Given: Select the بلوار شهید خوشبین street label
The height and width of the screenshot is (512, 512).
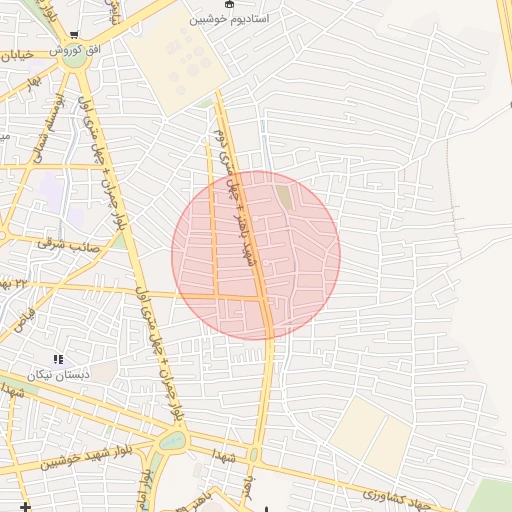Looking at the screenshot, I should pos(86,456).
